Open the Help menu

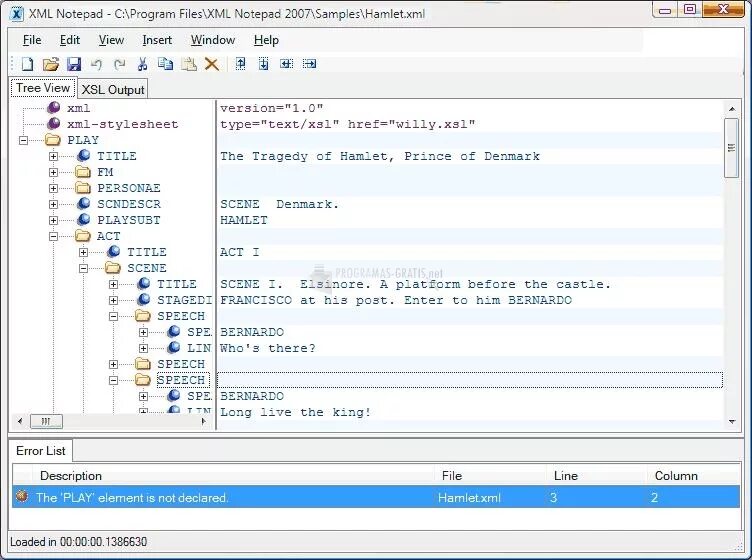266,40
